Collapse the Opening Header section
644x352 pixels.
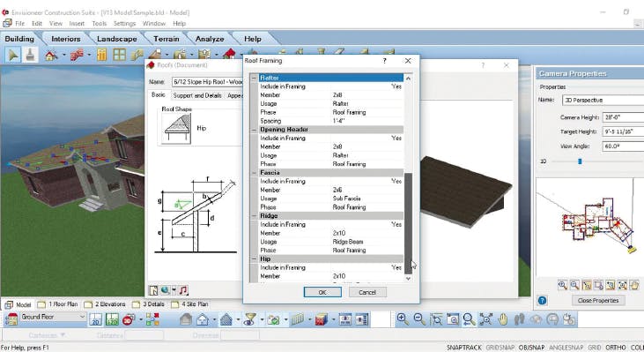(x=254, y=130)
